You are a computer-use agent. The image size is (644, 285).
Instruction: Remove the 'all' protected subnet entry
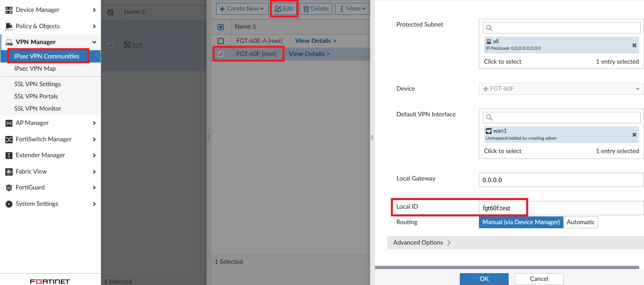[634, 45]
